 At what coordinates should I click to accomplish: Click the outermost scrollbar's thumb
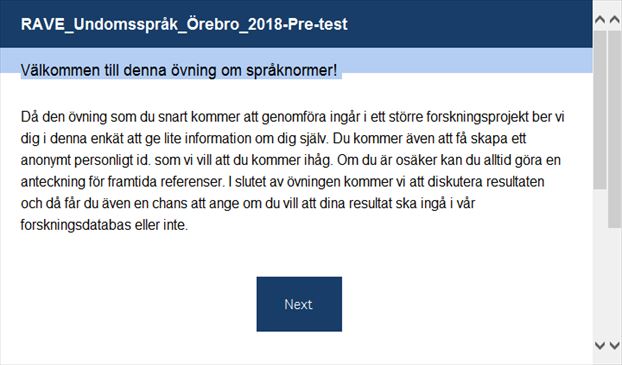(x=614, y=129)
